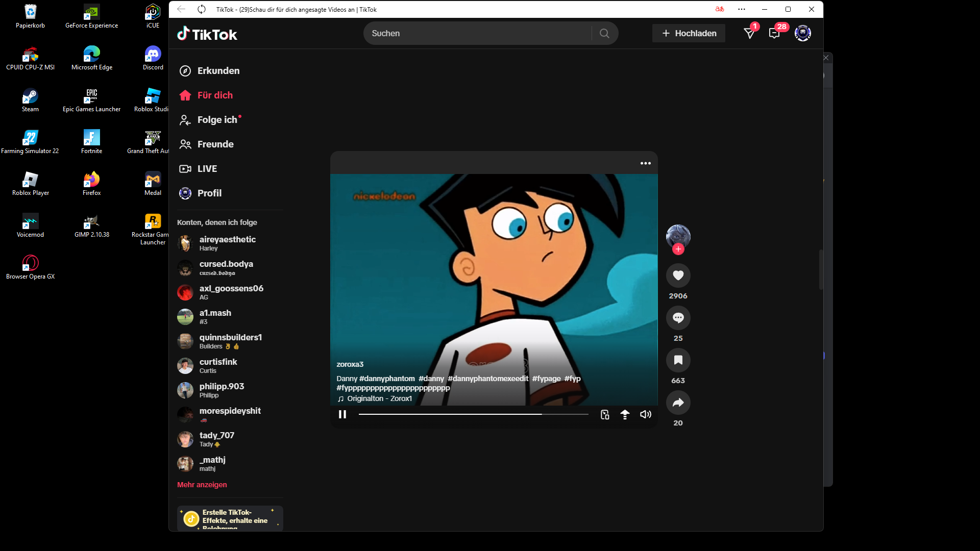Open the TikTok inbox messages icon
The image size is (980, 551).
click(775, 33)
